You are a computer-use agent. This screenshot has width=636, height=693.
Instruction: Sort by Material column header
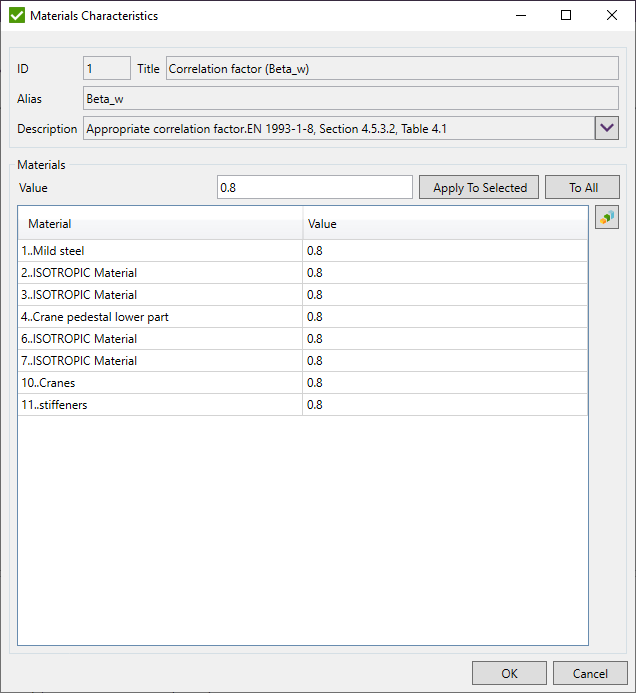160,224
